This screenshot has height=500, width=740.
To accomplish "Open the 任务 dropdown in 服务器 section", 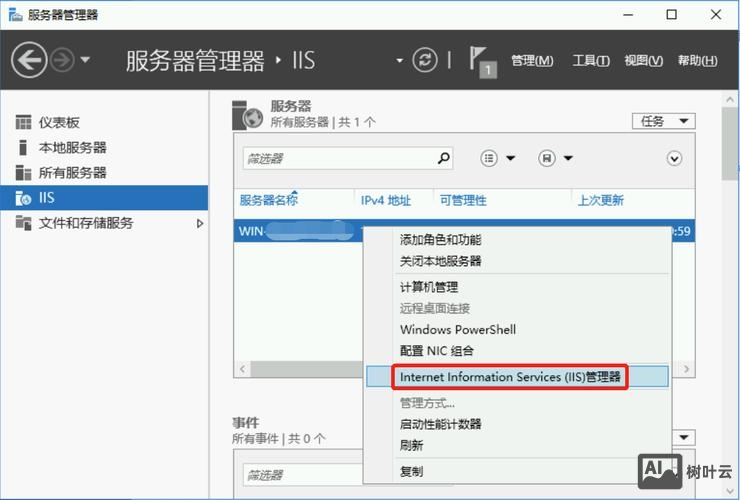I will click(664, 121).
